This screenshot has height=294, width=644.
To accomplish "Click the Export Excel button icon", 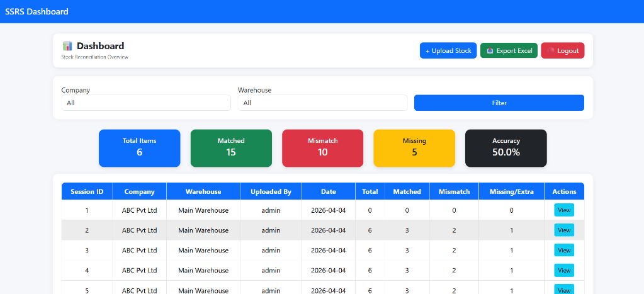I will coord(490,51).
